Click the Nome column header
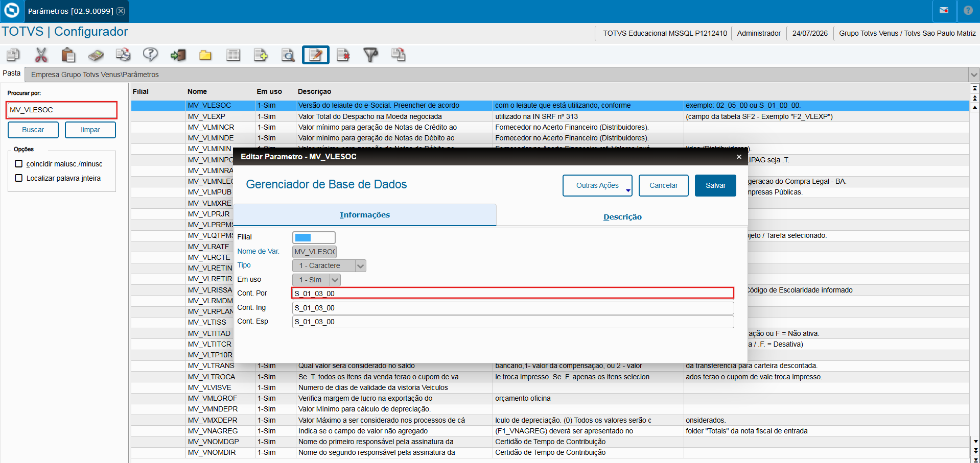This screenshot has width=980, height=463. [197, 92]
